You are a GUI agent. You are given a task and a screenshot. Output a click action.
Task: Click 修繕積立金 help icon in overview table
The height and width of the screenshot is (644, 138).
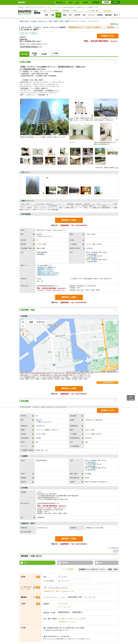[x=33, y=426]
